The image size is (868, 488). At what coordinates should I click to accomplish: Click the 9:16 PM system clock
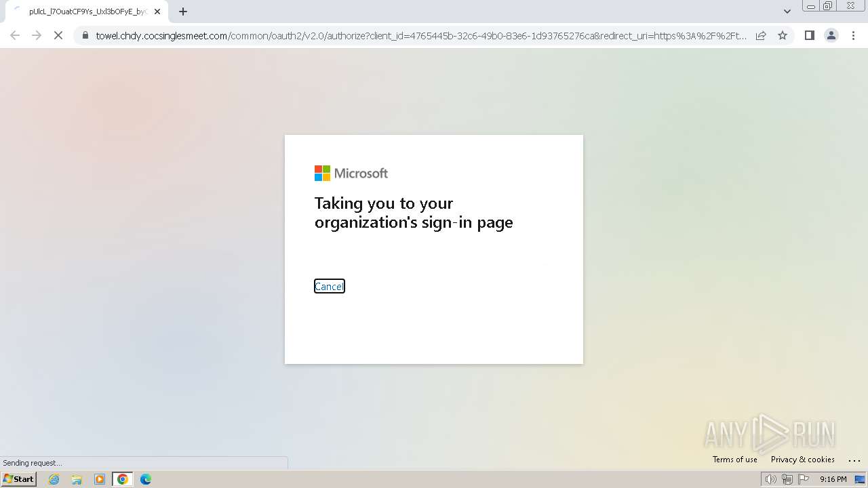tap(833, 479)
